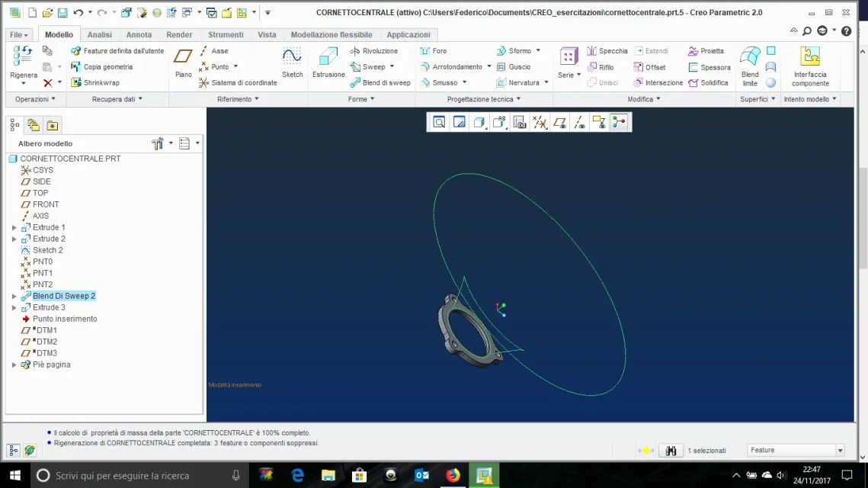Click the Blend limite surface tool
Screen dimensions: 868x488
750,66
